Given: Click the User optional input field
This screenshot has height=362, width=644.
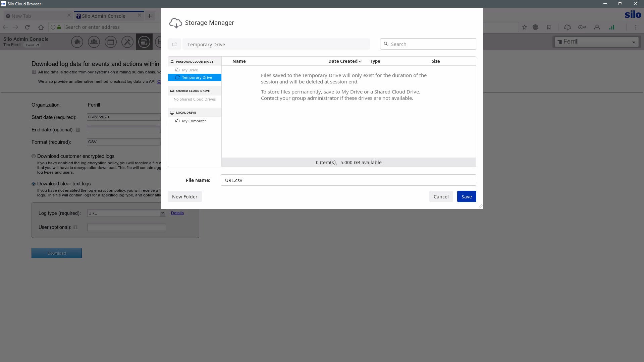Looking at the screenshot, I should (x=126, y=227).
